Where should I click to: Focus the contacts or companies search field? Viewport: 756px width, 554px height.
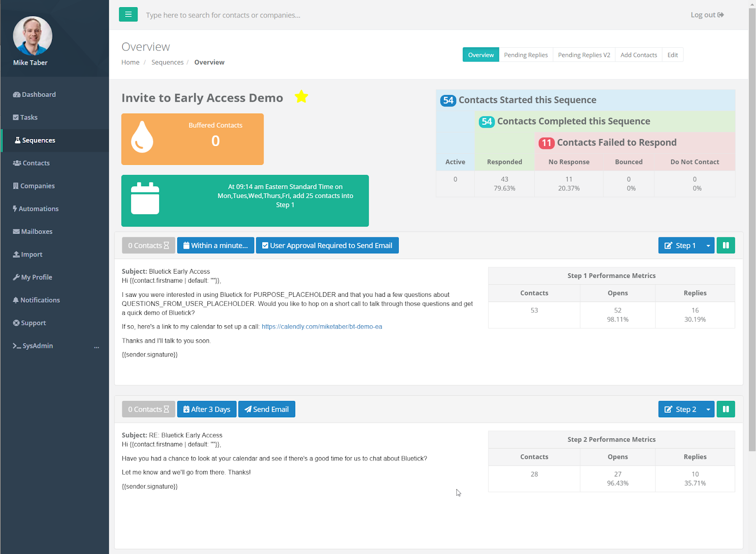pyautogui.click(x=223, y=15)
